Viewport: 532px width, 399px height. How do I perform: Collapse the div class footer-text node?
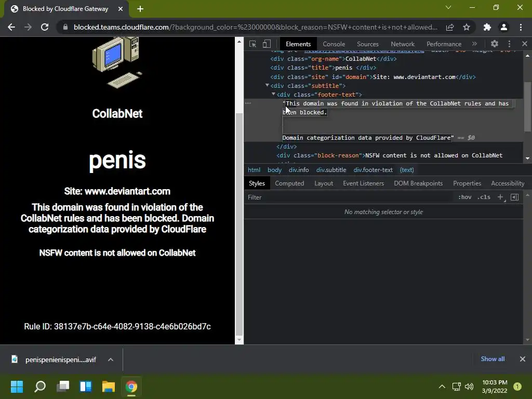(x=273, y=94)
